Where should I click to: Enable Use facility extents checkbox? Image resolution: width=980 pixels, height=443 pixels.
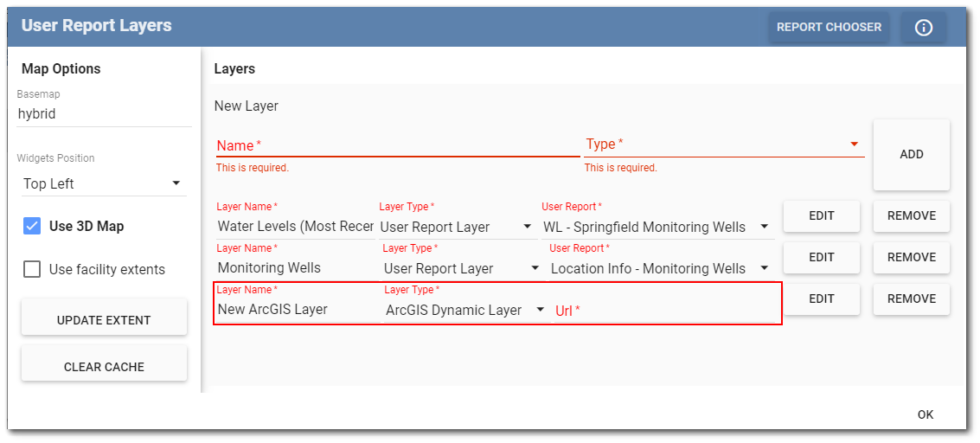32,270
